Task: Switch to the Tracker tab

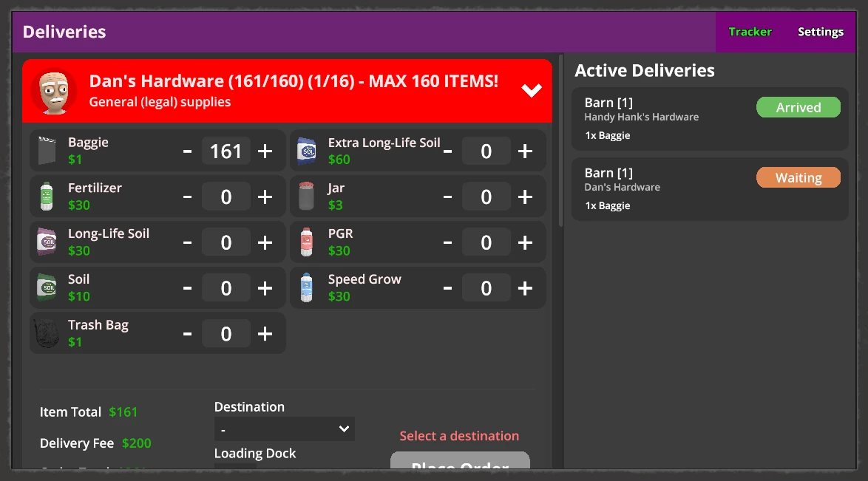Action: 750,32
